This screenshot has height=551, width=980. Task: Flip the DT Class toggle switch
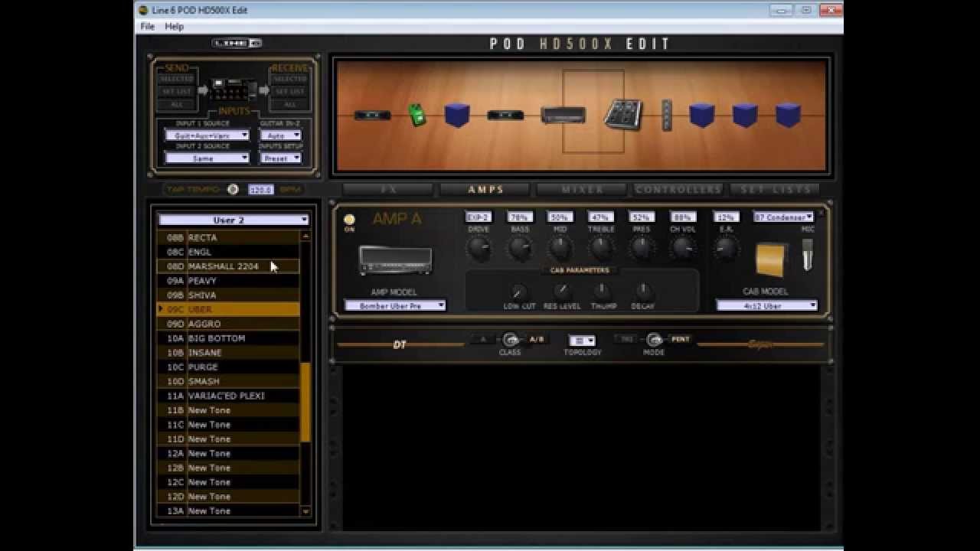tap(510, 340)
